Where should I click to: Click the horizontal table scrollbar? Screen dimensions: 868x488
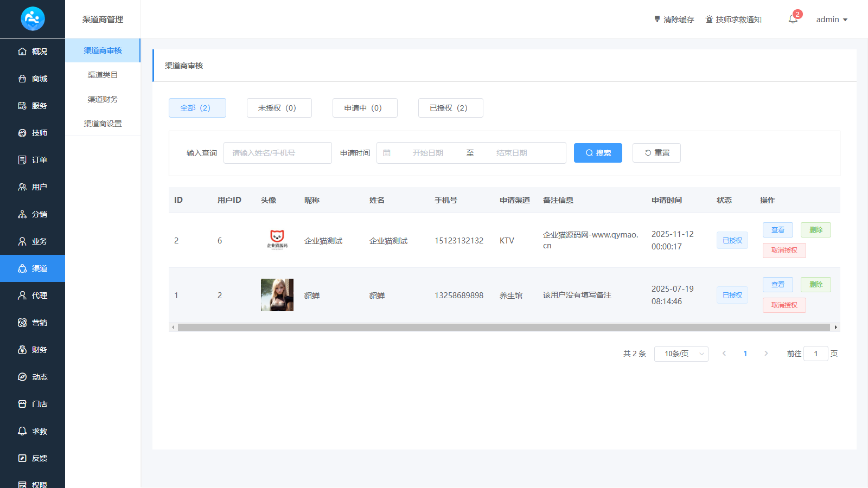pyautogui.click(x=503, y=327)
